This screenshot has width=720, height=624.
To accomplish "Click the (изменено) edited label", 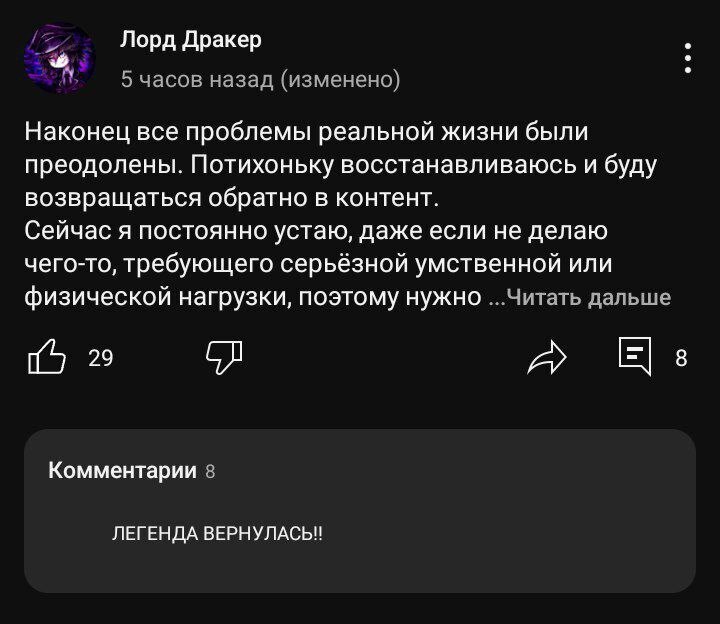I will (341, 79).
